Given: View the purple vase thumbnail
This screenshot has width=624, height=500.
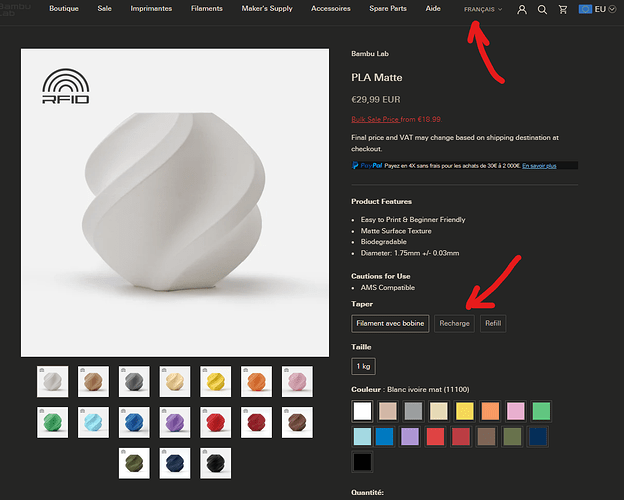Looking at the screenshot, I should coord(175,422).
